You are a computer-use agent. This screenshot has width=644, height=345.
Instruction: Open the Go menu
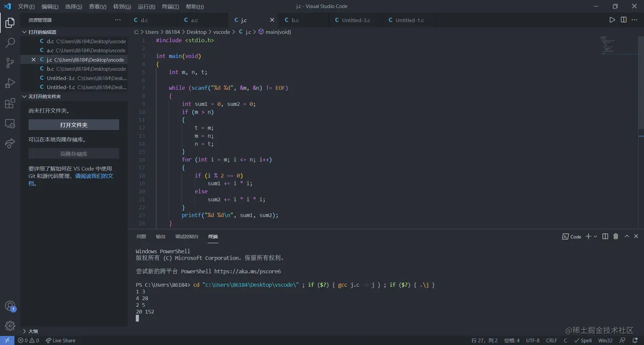pyautogui.click(x=122, y=6)
